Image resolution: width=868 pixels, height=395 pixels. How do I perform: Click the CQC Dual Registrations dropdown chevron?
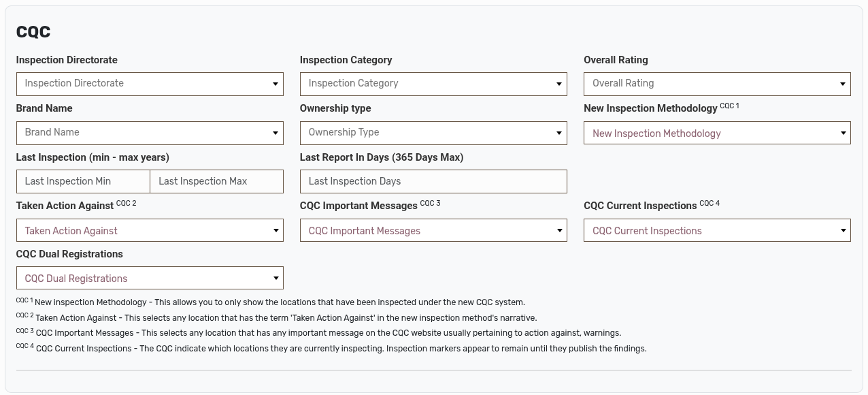pos(276,278)
